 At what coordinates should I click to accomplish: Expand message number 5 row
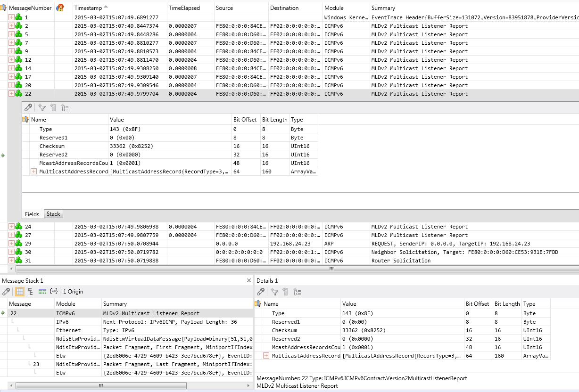[11, 34]
